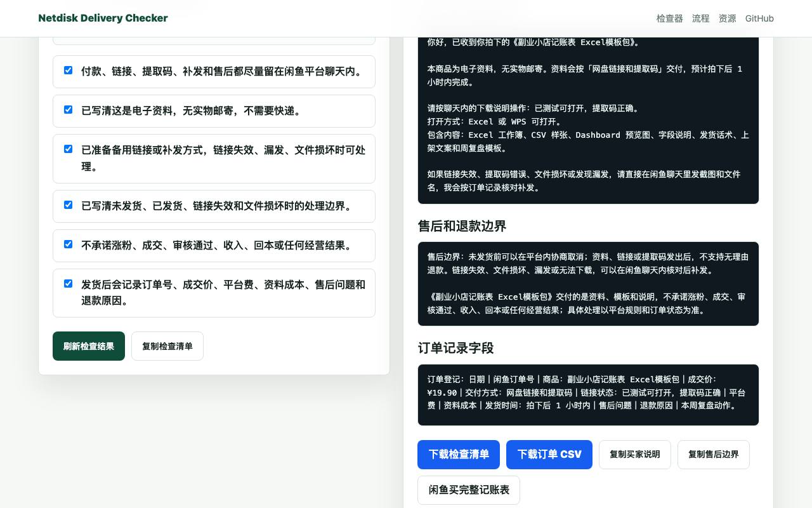Copy buyer instructions with 复制买家说明
The image size is (812, 508).
coord(635,455)
